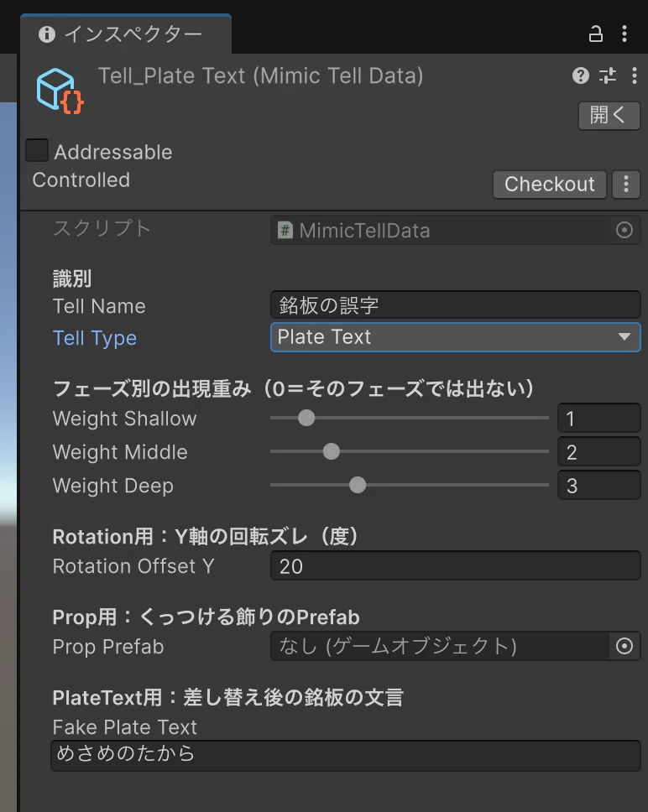Click the Checkout button
The height and width of the screenshot is (812, 648).
coord(550,185)
